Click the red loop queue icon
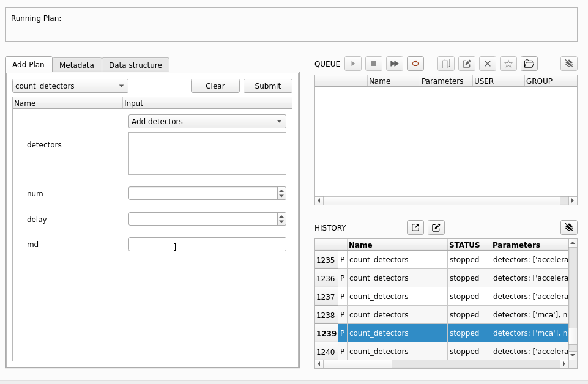 (x=415, y=64)
